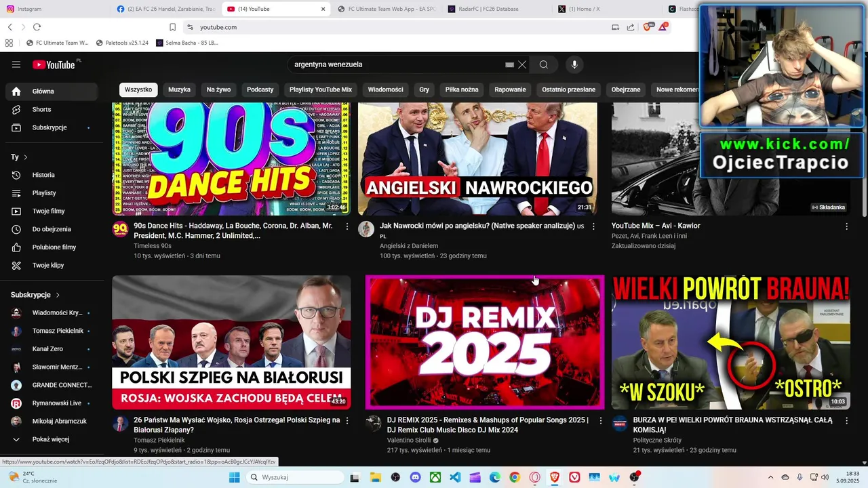Open Windows Start menu

click(x=234, y=477)
